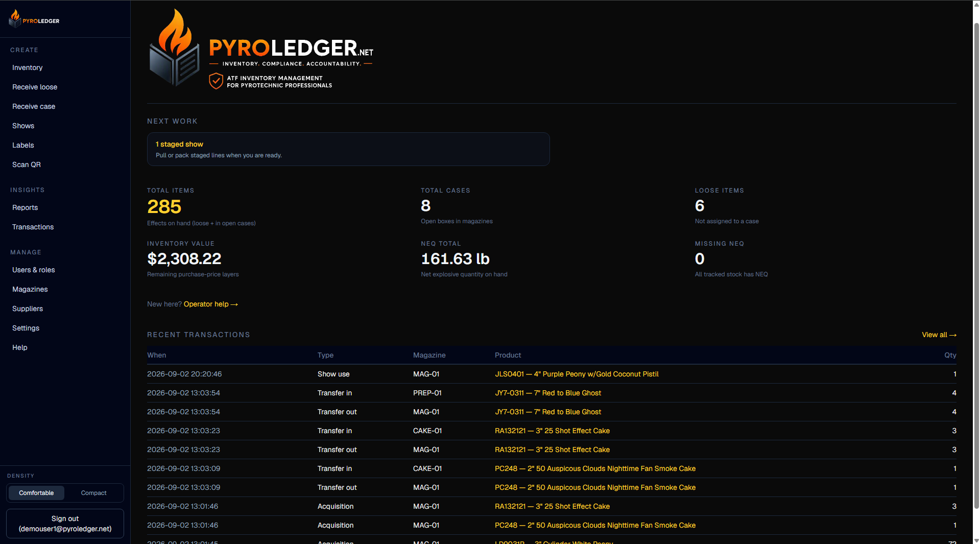Sign out of demouser1 account
The width and height of the screenshot is (980, 544).
[x=65, y=524]
